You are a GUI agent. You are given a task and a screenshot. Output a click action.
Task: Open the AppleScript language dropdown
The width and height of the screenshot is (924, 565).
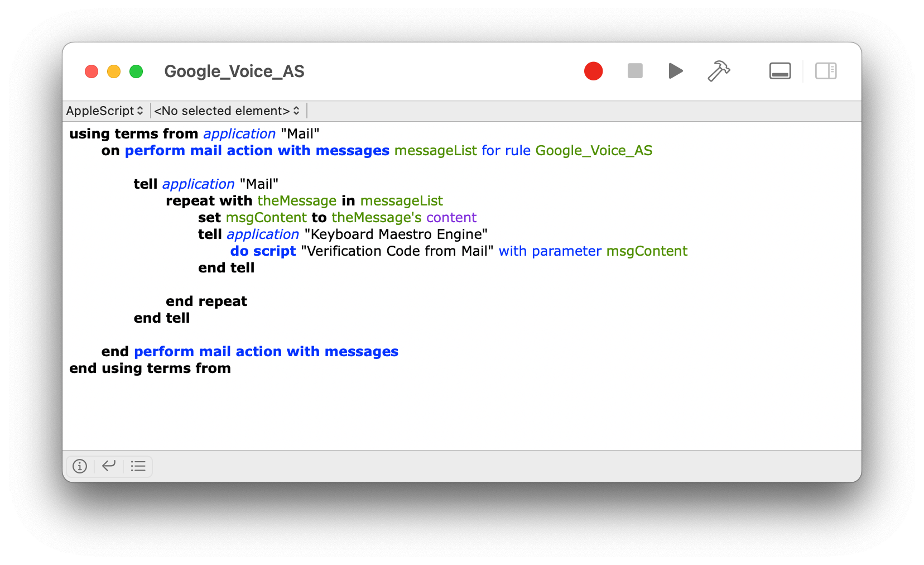coord(105,111)
